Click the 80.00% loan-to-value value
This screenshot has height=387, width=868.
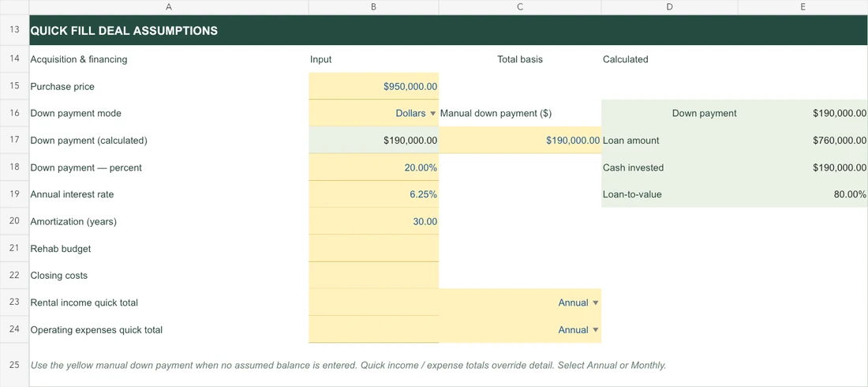[x=850, y=194]
